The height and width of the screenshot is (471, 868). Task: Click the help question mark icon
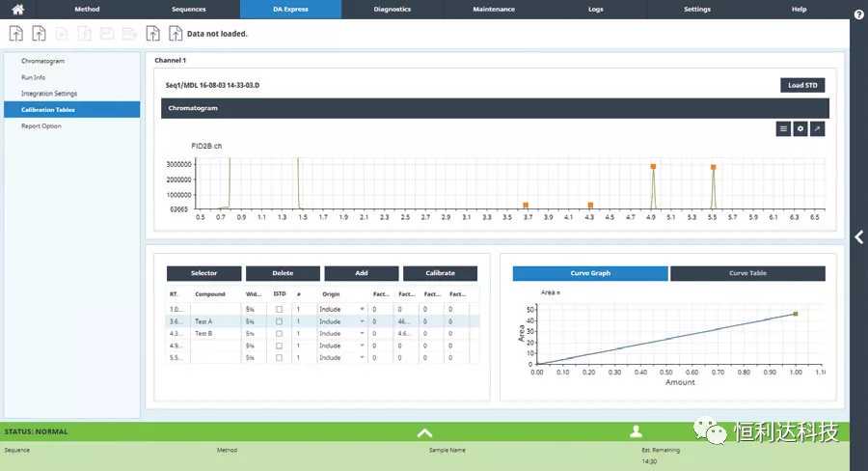858,14
